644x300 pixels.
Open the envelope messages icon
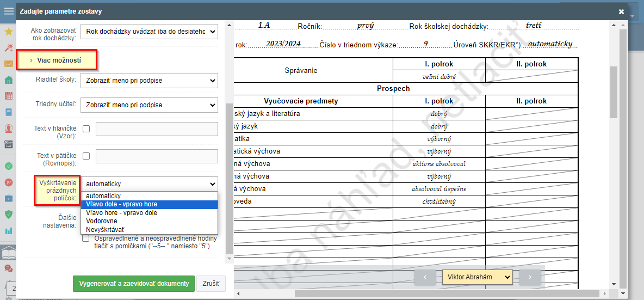(x=8, y=64)
